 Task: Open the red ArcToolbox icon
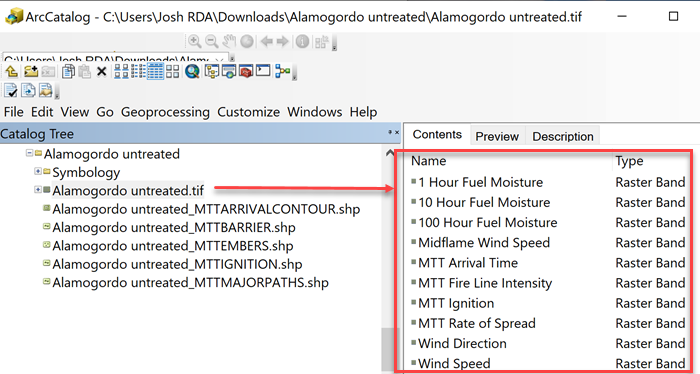point(246,71)
